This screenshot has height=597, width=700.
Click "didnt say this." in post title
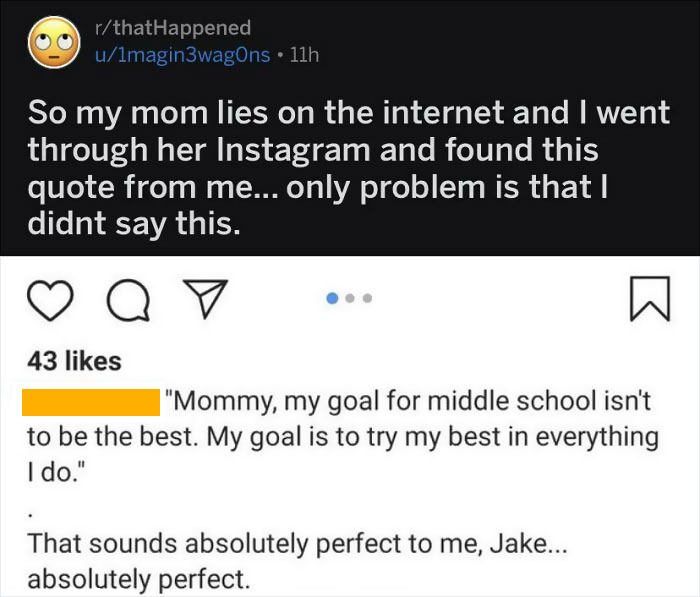pos(134,225)
